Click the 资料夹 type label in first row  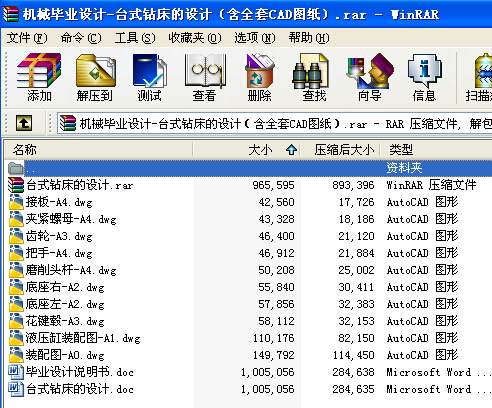coord(404,168)
